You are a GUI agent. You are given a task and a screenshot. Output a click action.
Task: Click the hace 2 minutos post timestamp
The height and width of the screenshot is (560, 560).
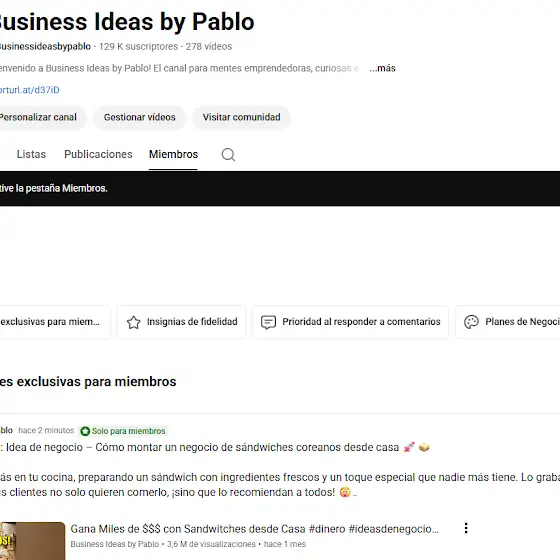point(46,430)
